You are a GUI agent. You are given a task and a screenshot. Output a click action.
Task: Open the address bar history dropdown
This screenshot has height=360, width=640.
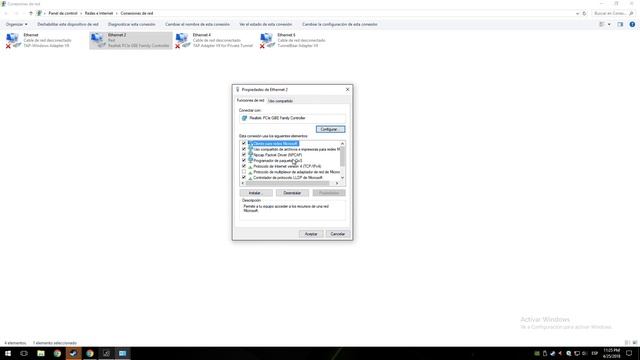[x=577, y=13]
